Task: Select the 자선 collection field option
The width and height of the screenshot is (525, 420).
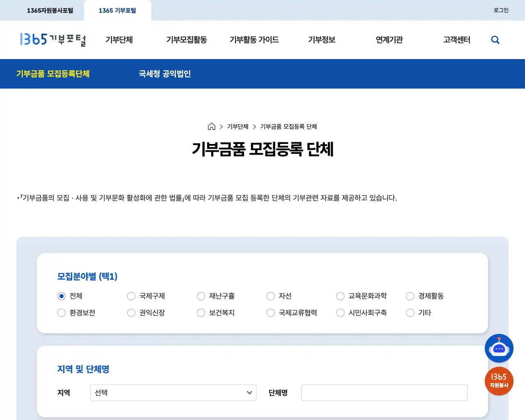Action: 271,296
